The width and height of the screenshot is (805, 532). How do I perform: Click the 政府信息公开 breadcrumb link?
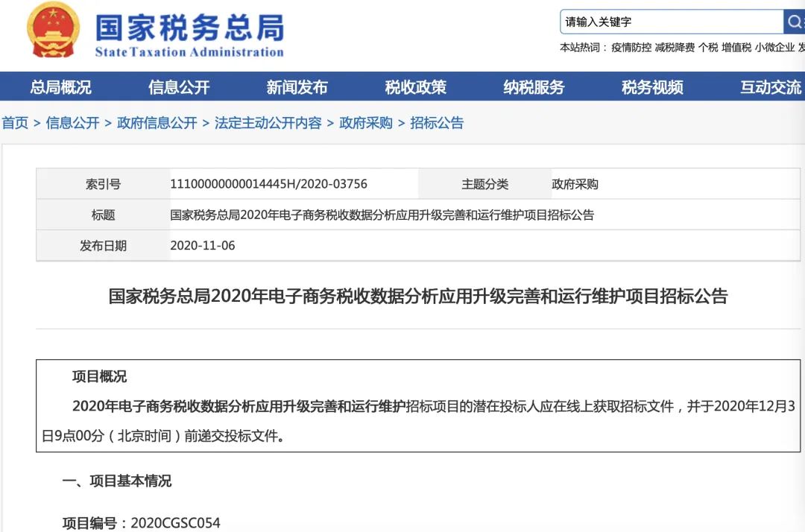click(x=157, y=123)
